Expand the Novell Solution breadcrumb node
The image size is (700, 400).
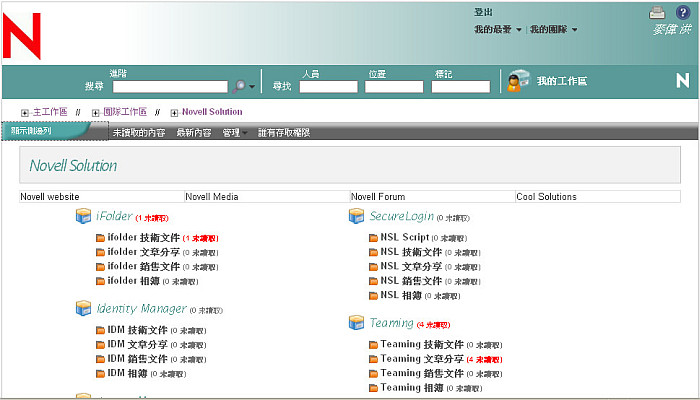pos(174,113)
